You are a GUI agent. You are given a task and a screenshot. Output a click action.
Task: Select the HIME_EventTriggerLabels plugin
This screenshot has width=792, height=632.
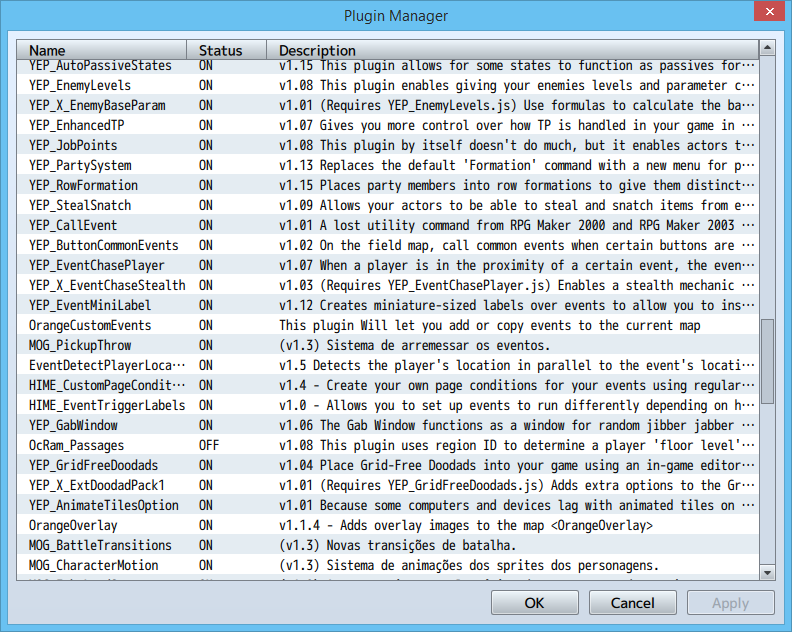tap(388, 405)
